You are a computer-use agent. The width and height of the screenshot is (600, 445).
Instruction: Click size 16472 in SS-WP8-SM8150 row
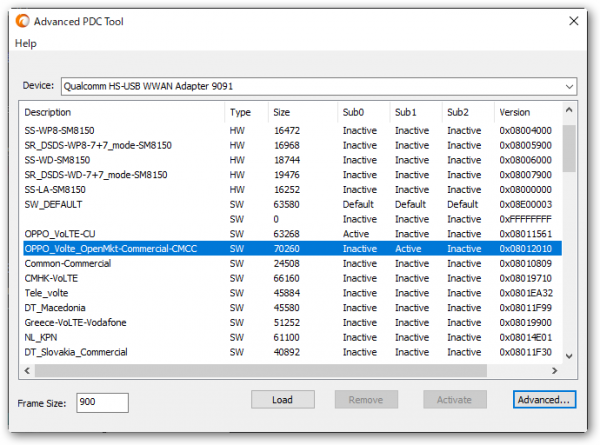tap(287, 131)
